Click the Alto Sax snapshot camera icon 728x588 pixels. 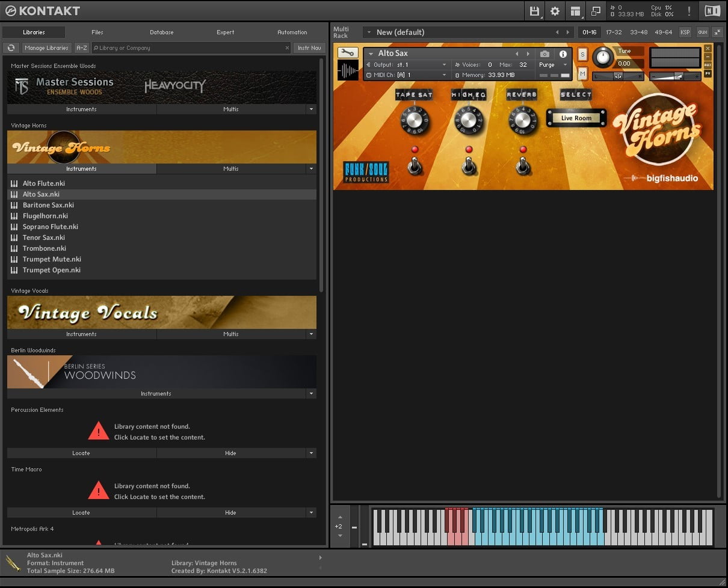point(544,54)
